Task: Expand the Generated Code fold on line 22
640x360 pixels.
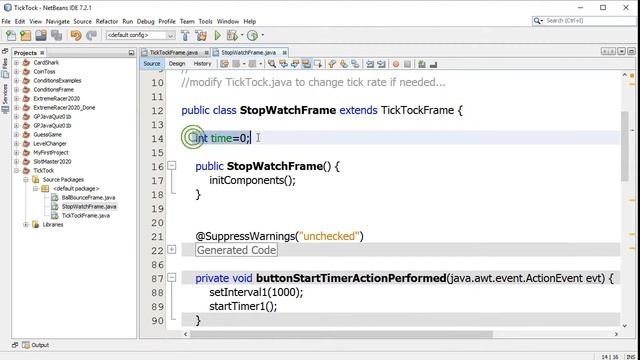Action: pos(172,249)
